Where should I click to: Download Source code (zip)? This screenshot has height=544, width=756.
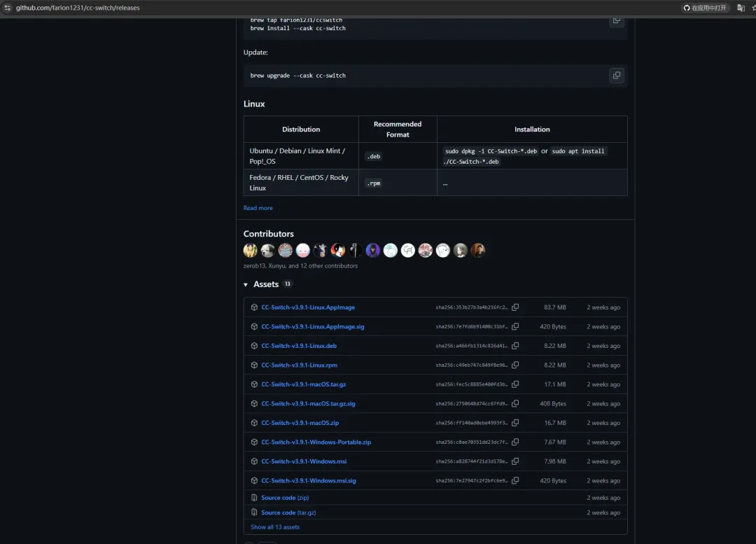[285, 498]
